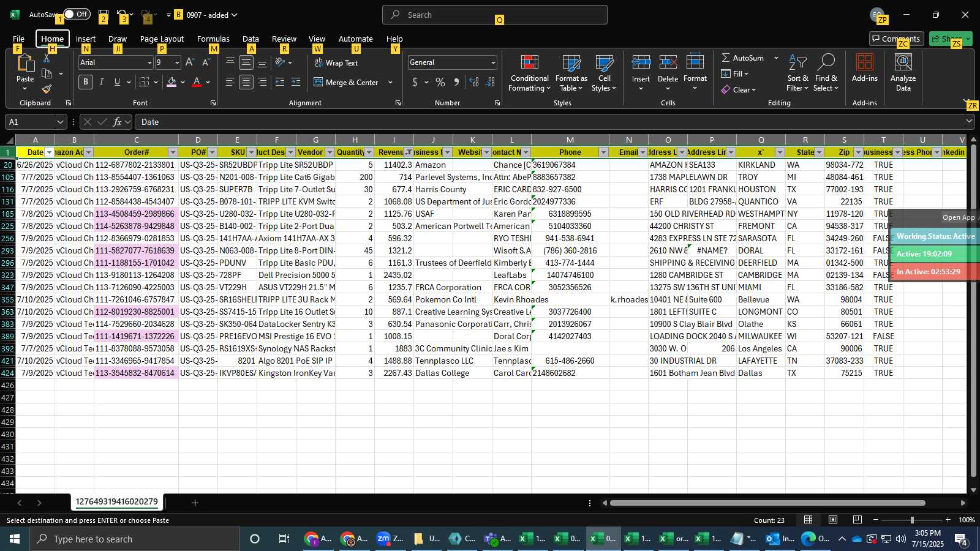Click the Decrease Font Size icon
Viewport: 980px width, 551px height.
point(206,62)
